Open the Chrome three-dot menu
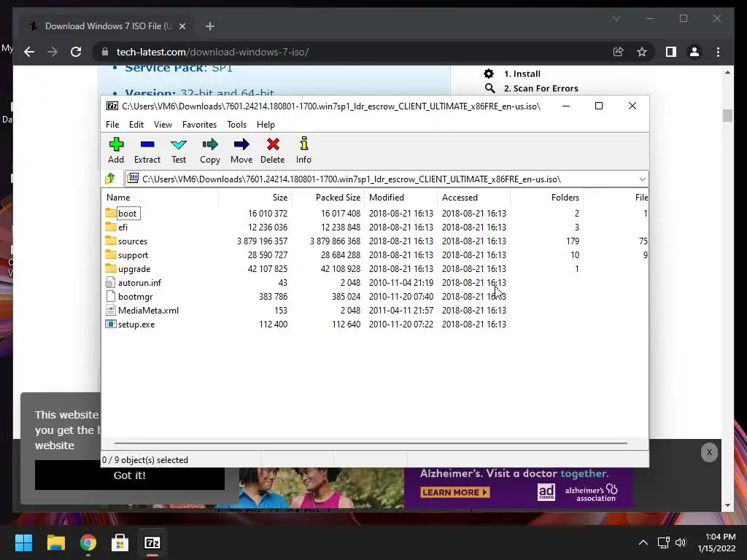This screenshot has width=747, height=560. tap(719, 52)
